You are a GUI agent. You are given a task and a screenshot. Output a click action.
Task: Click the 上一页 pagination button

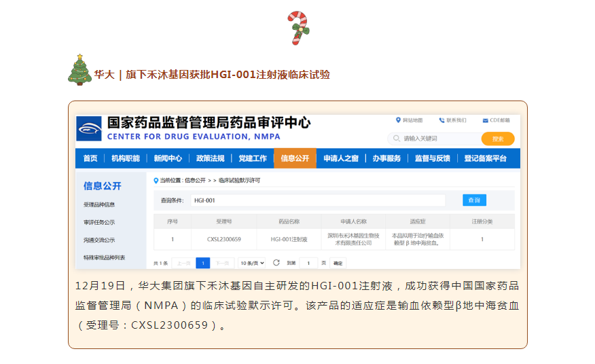(x=183, y=263)
